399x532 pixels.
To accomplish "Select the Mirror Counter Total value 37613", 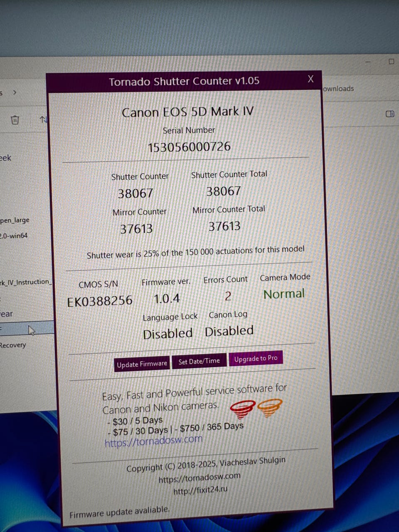I will pos(224,227).
